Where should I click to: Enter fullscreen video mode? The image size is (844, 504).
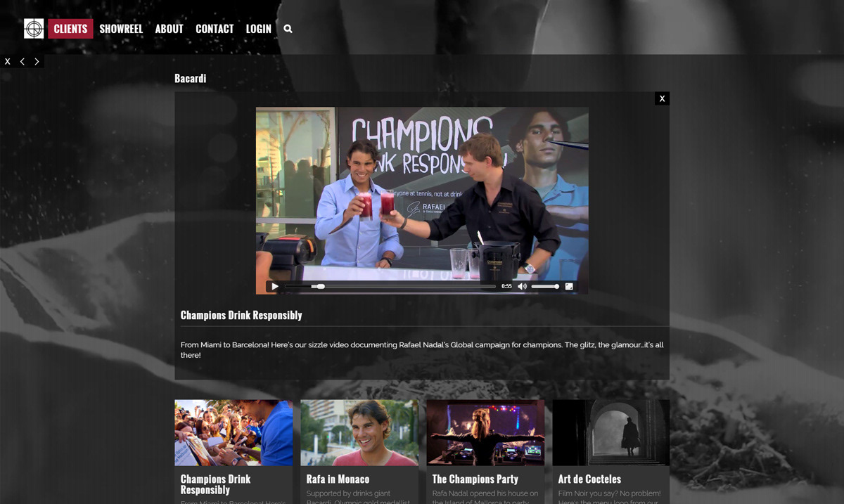tap(569, 286)
